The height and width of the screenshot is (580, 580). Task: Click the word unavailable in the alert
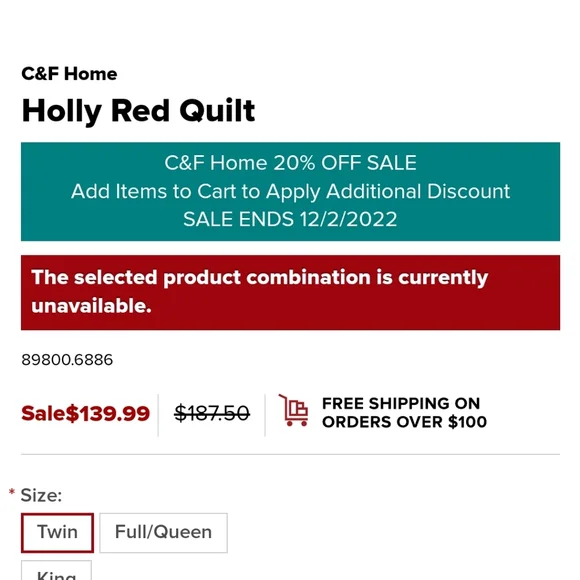(91, 306)
